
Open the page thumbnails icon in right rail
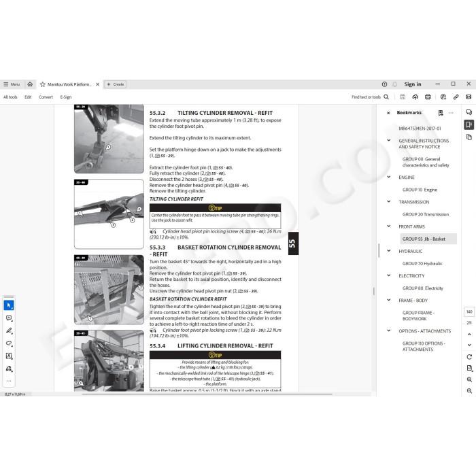tap(469, 137)
